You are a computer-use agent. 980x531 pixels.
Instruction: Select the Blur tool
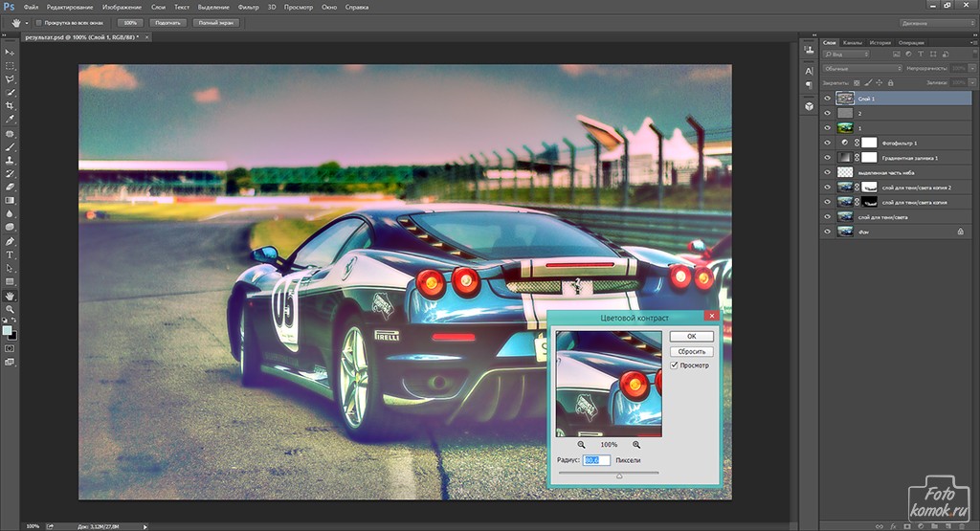click(x=10, y=213)
